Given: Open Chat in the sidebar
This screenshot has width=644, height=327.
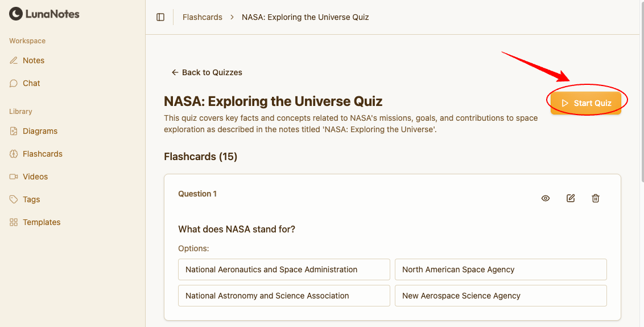Looking at the screenshot, I should 31,83.
